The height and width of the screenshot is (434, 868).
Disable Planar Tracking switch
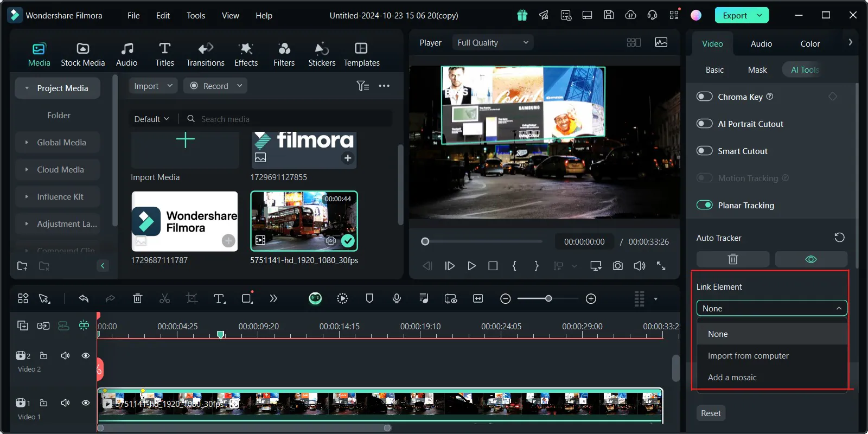(x=704, y=205)
